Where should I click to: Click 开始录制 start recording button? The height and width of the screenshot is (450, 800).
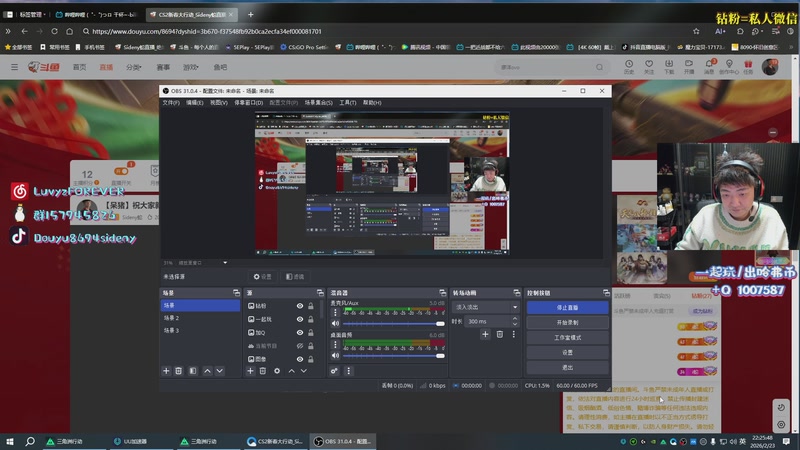pyautogui.click(x=567, y=322)
